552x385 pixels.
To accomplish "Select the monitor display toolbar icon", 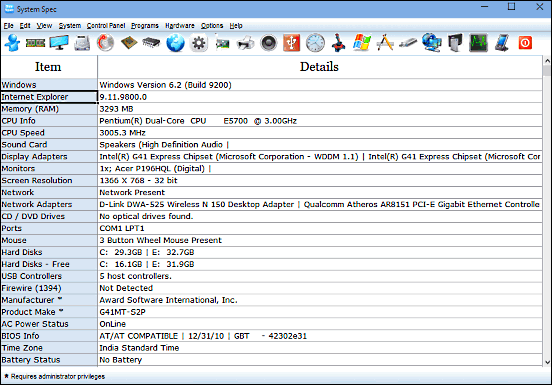I will pos(59,43).
